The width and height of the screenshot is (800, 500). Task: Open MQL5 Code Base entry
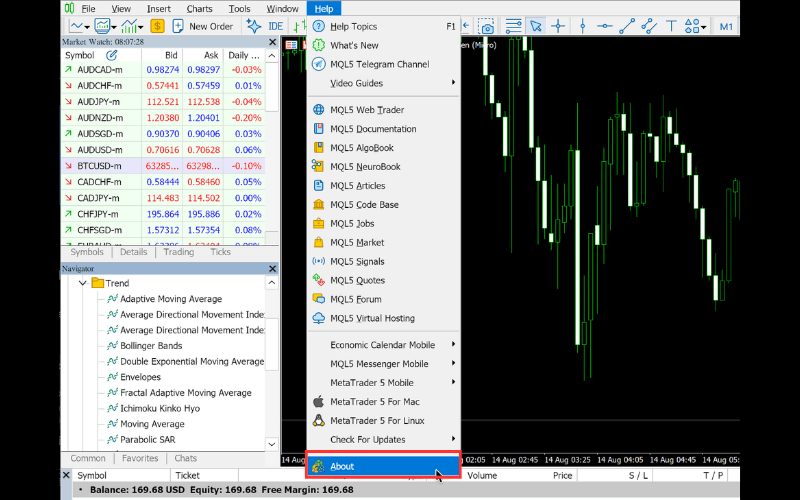384,205
